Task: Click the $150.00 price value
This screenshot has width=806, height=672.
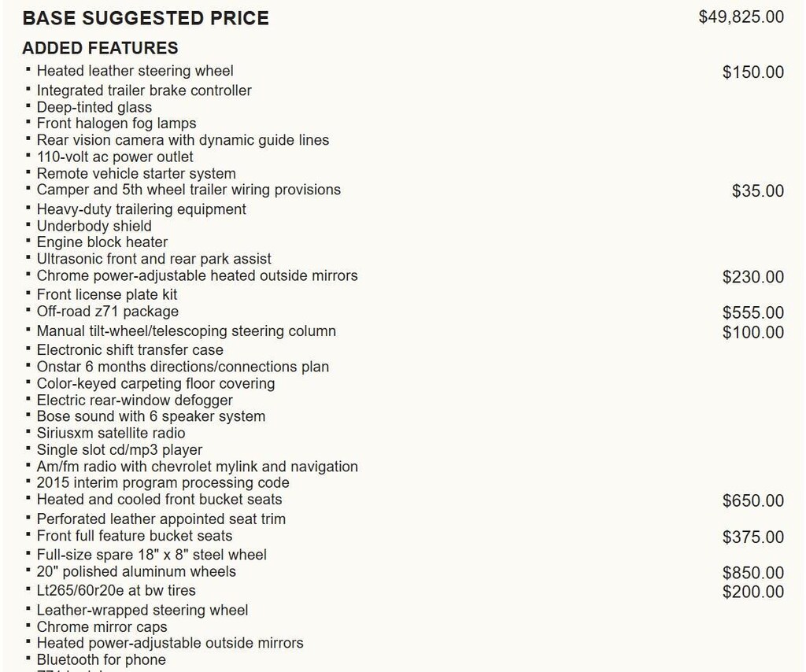Action: click(x=752, y=72)
